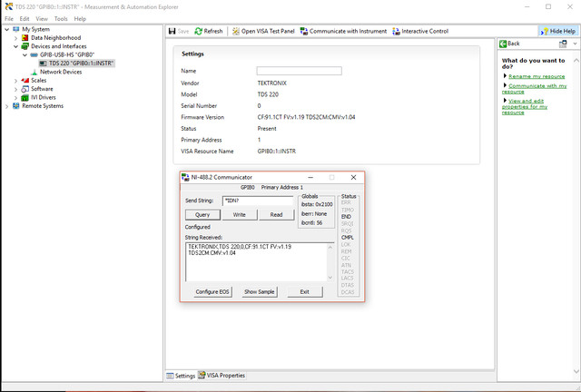Switch to VISA Properties tab
Viewport: 581px width, 392px height.
[x=222, y=375]
